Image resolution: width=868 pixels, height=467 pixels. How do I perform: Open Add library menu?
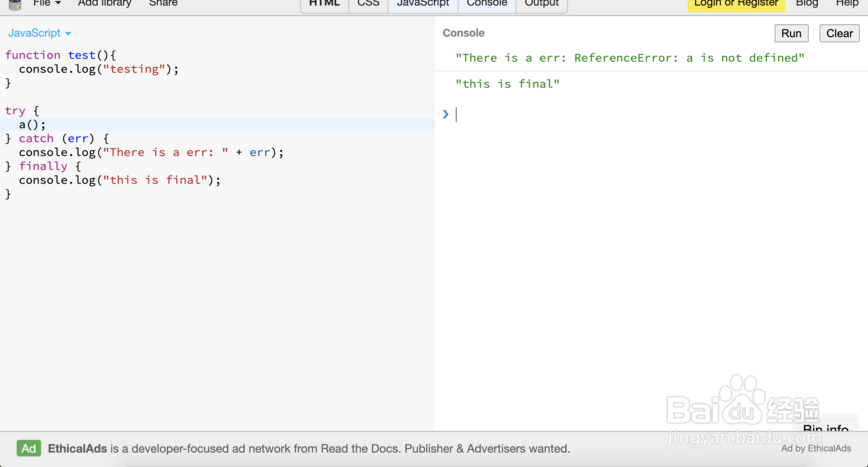104,3
